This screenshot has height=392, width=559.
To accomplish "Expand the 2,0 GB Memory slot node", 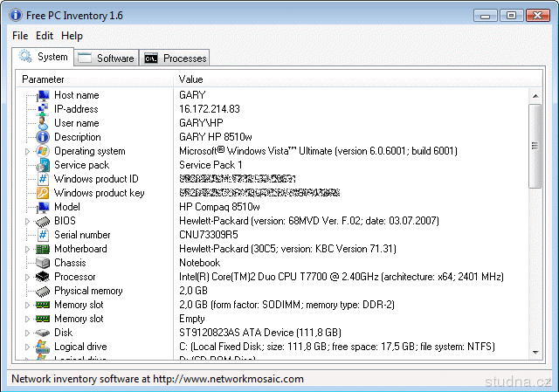I will click(28, 305).
